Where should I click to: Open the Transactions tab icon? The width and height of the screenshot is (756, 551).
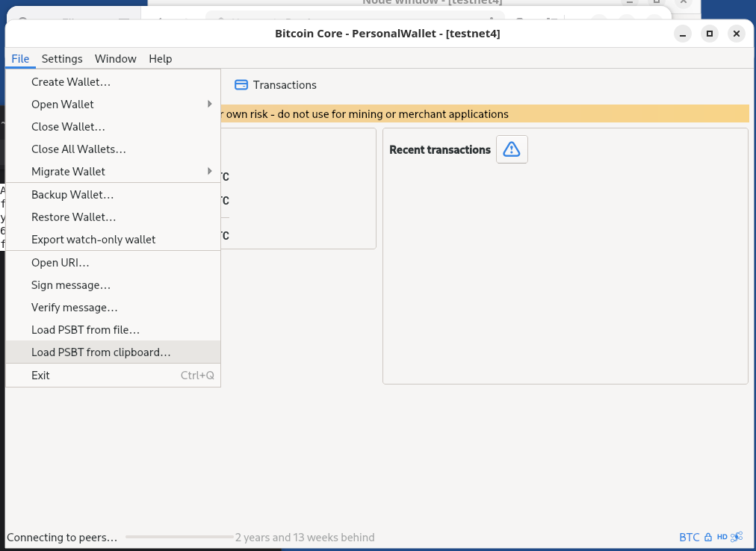[241, 85]
